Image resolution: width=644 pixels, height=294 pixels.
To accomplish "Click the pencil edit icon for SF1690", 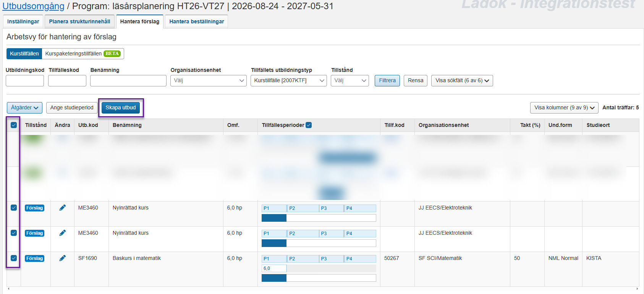I will pos(63,258).
